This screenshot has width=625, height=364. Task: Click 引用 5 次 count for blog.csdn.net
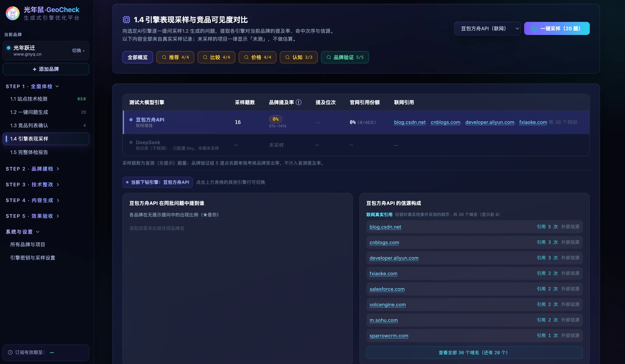(x=547, y=227)
